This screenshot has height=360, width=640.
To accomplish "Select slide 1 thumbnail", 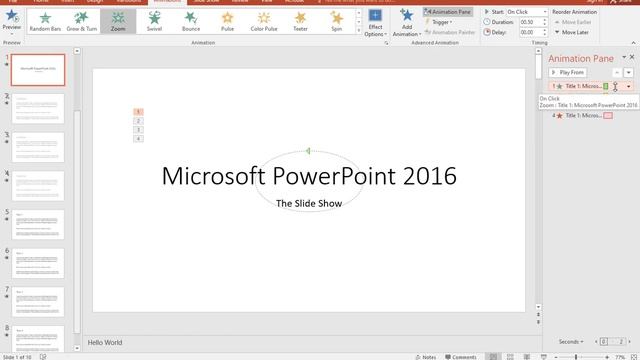I will pyautogui.click(x=38, y=70).
